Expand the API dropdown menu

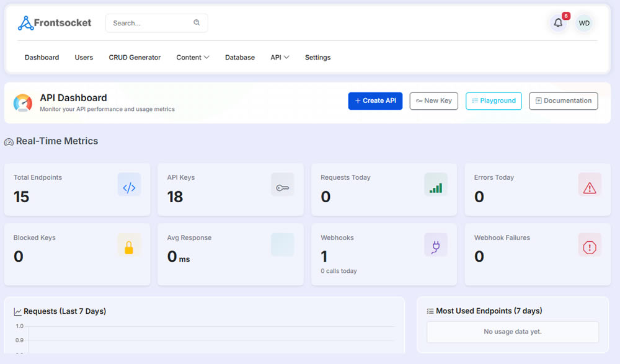click(x=280, y=58)
